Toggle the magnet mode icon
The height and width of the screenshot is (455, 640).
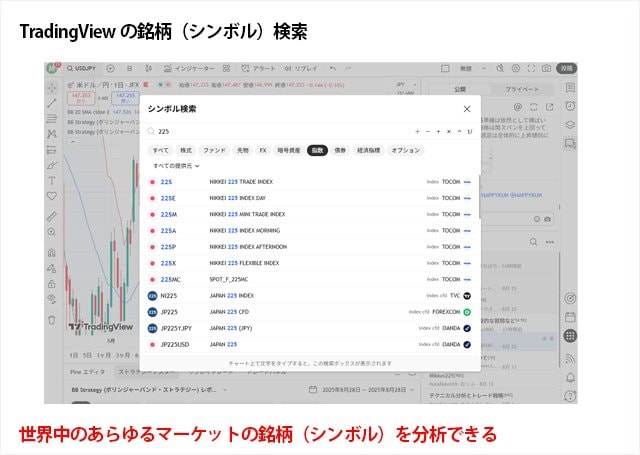pos(52,253)
